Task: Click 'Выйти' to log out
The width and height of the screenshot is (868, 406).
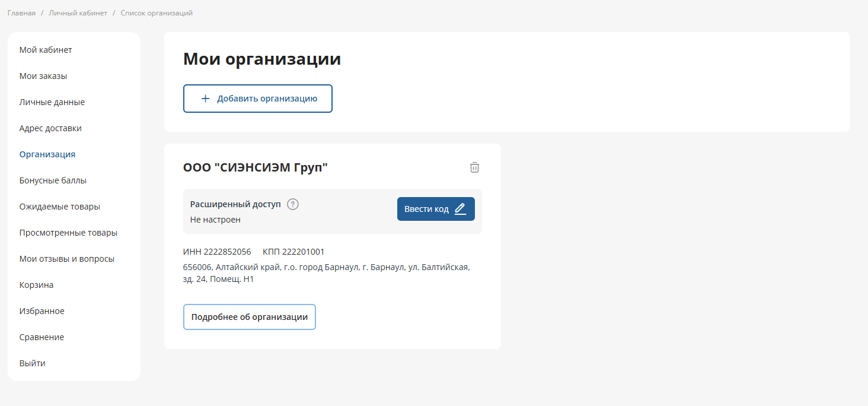Action: pyautogui.click(x=32, y=363)
